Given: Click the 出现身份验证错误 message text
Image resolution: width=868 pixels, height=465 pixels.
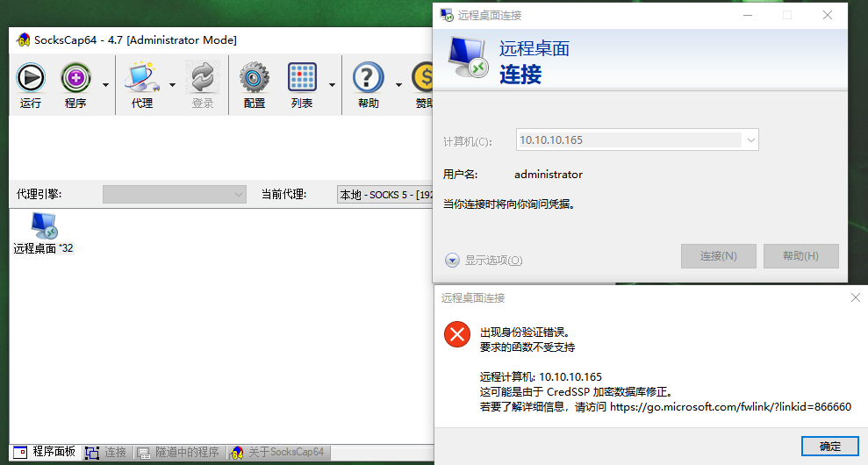Looking at the screenshot, I should click(525, 333).
